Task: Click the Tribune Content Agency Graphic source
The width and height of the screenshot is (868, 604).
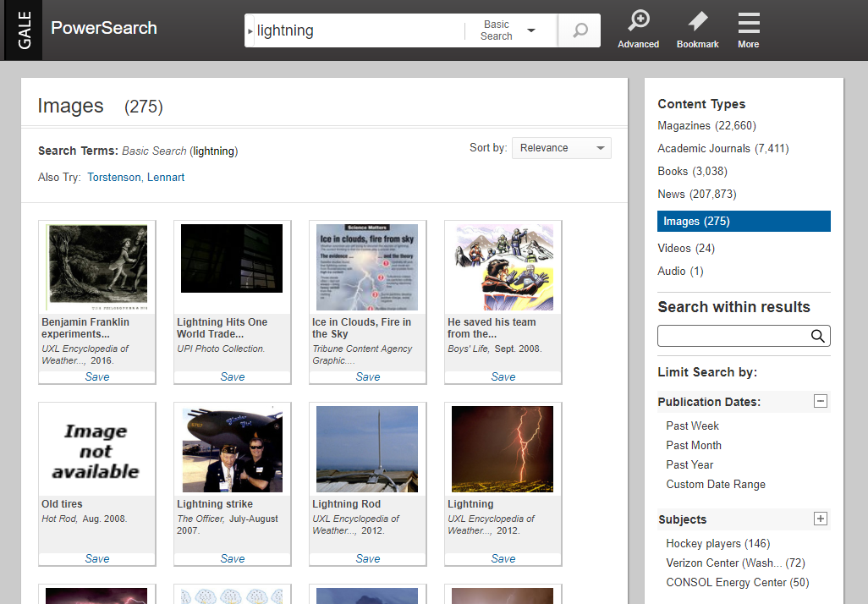Action: pyautogui.click(x=362, y=354)
